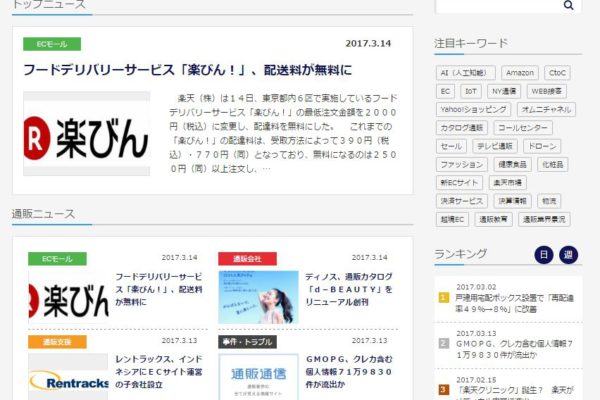Image resolution: width=600 pixels, height=400 pixels.
Task: Open the orange 通販支援 category tag
Action: 57,342
